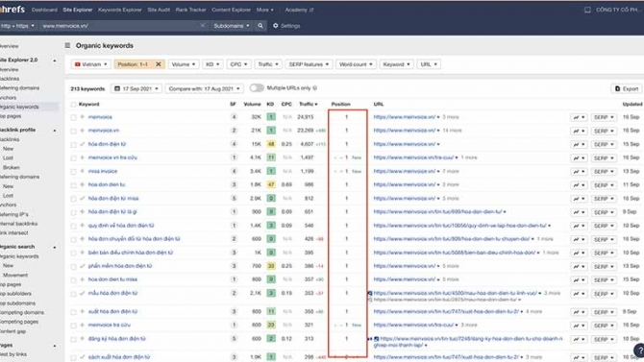Open the KD filter dropdown
The height and width of the screenshot is (362, 644).
[212, 64]
